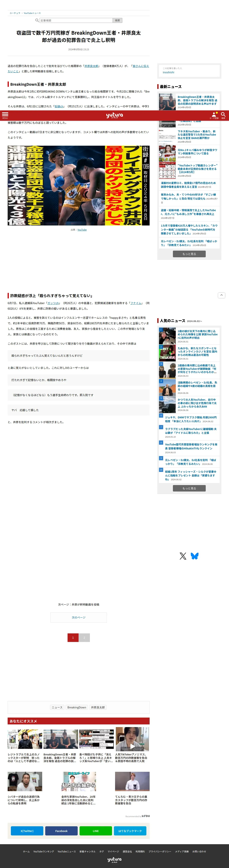The width and height of the screenshot is (229, 868).
Task: Click the yutura logo in red header
Action: [114, 115]
